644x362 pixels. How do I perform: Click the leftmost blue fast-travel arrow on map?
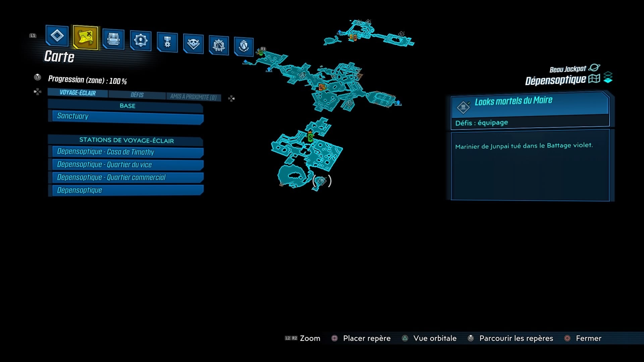pyautogui.click(x=246, y=62)
